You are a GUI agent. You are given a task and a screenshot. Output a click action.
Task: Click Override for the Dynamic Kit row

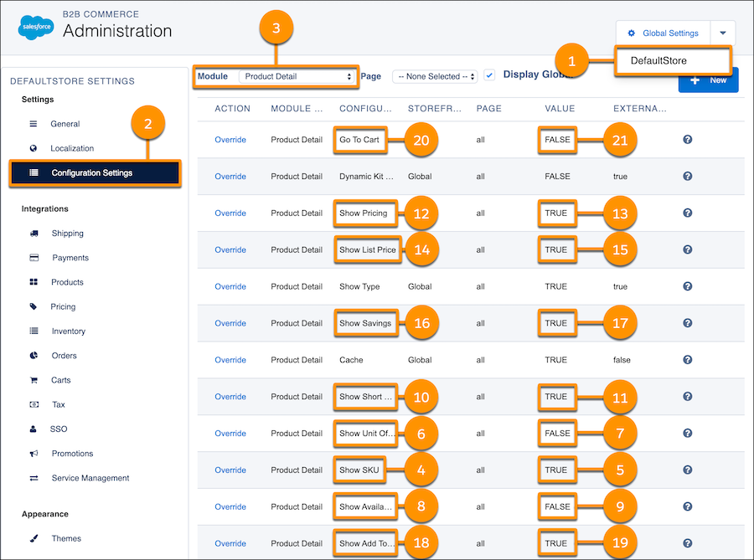coord(230,177)
